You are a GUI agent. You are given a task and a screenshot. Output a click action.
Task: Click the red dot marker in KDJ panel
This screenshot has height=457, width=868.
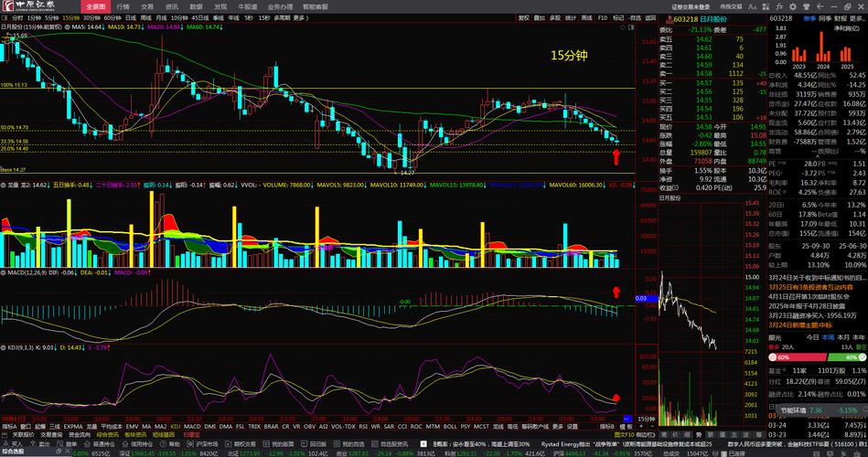coord(616,399)
